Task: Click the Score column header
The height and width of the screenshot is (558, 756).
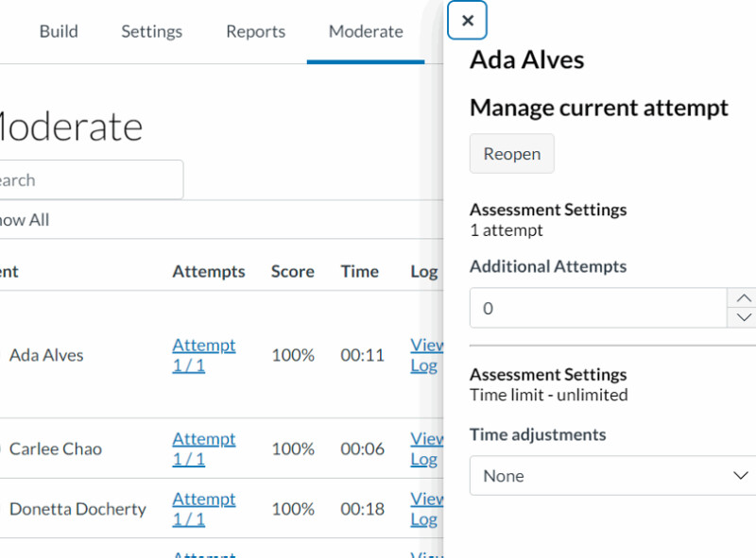Action: [x=292, y=271]
